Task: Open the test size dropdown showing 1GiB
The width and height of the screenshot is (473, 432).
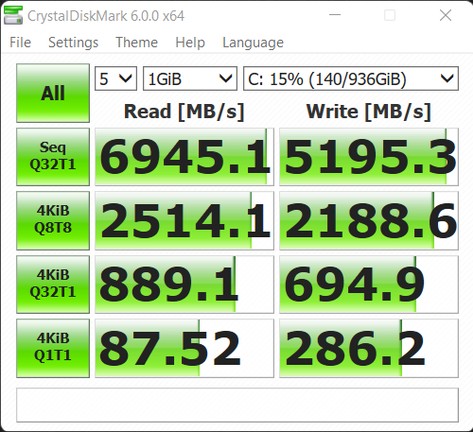Action: (x=190, y=79)
